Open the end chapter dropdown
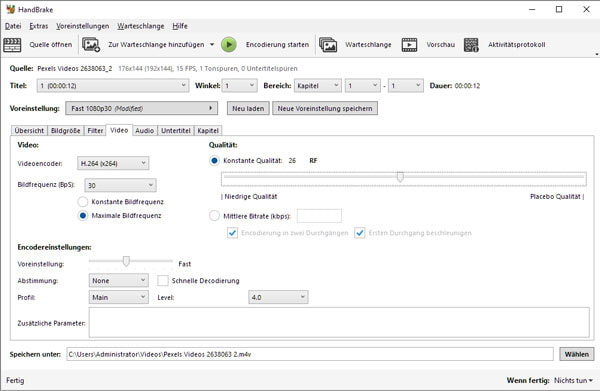 [x=406, y=86]
